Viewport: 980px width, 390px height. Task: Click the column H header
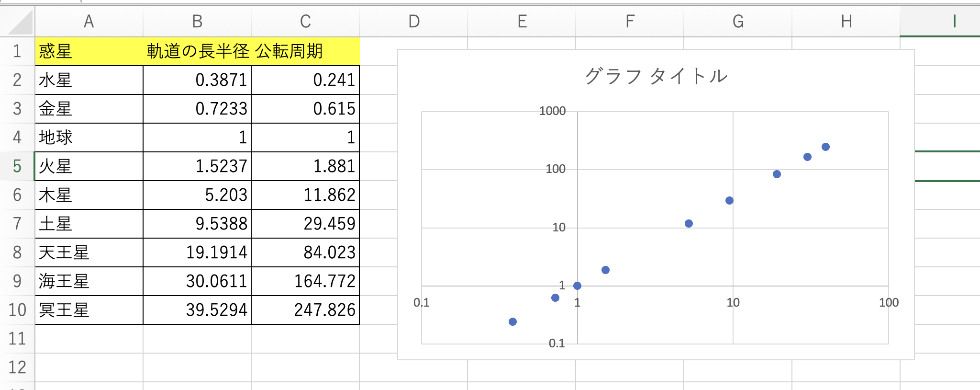[x=846, y=22]
